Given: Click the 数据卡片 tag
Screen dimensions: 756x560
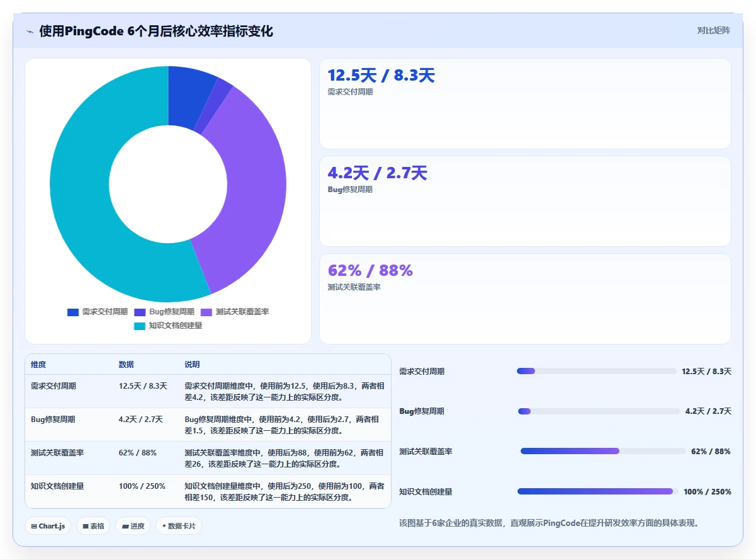Looking at the screenshot, I should click(179, 526).
